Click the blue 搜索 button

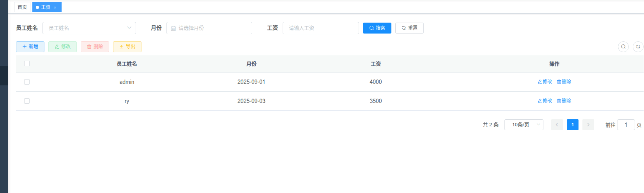click(377, 28)
